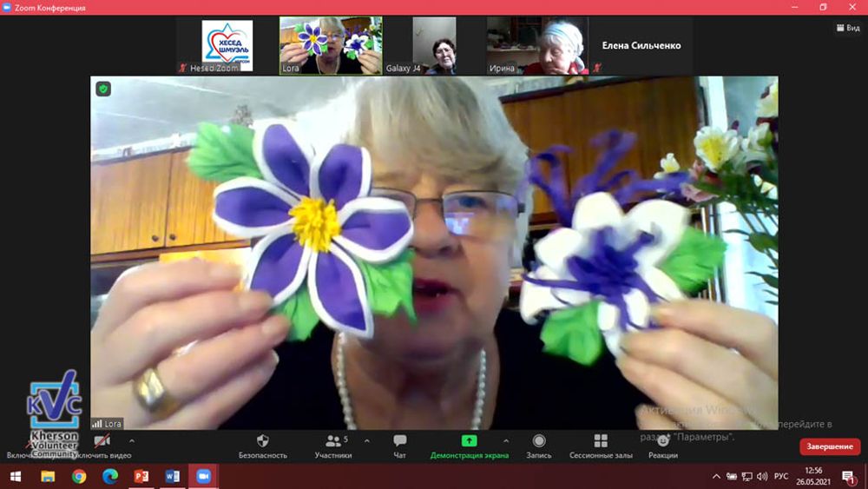Viewport: 868px width, 489px height.
Task: Turn on the camera with Включить видео
Action: point(102,446)
